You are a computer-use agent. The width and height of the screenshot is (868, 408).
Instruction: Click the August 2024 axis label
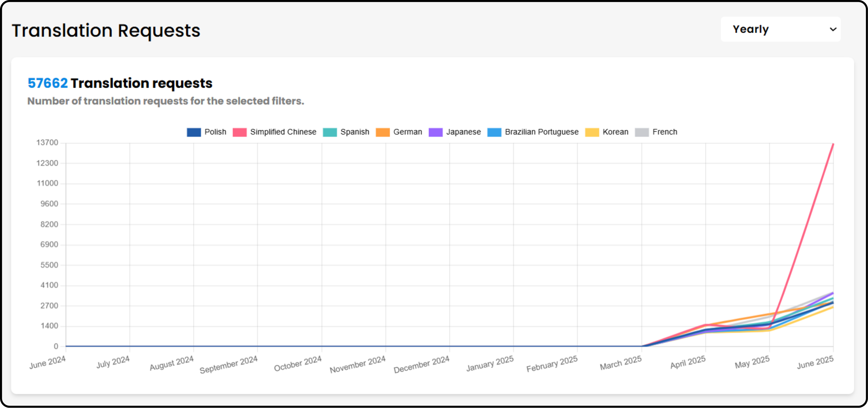[172, 363]
